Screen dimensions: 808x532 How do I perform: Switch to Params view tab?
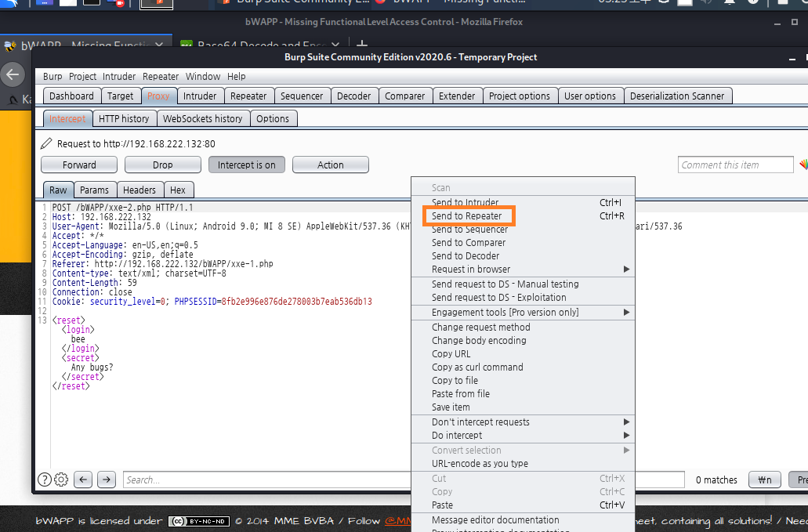[94, 190]
